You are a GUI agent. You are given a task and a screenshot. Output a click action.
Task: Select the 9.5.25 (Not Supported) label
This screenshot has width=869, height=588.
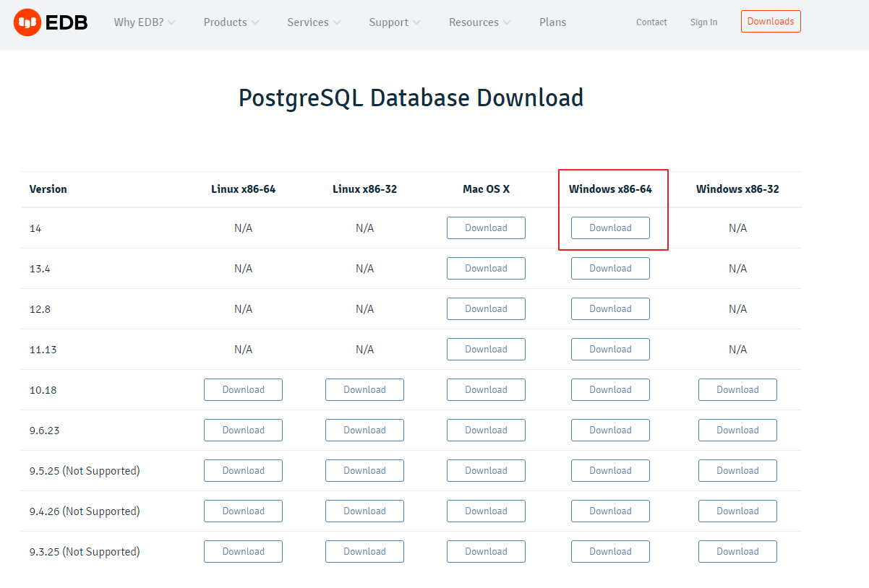coord(85,471)
